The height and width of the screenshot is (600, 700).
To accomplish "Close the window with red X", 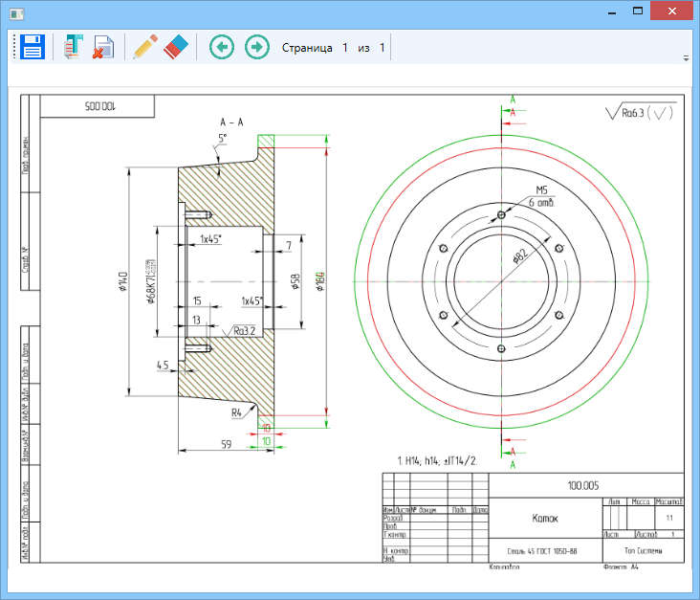I will (x=672, y=11).
